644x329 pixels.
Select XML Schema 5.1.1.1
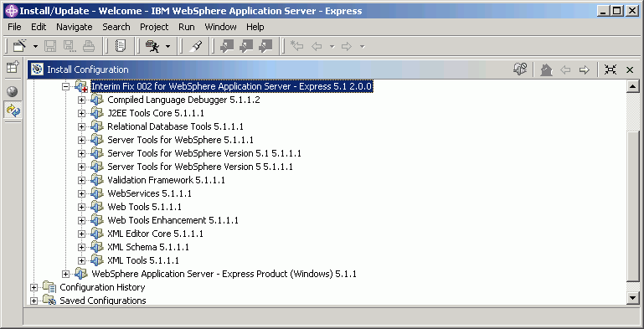click(x=148, y=247)
